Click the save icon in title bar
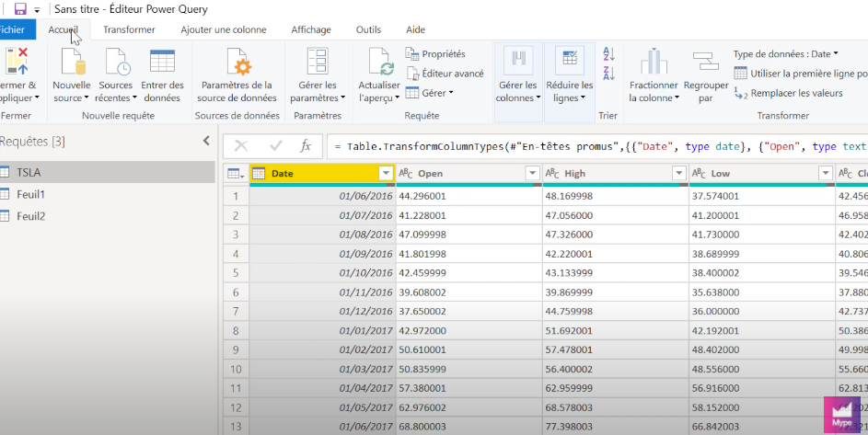 [x=20, y=9]
